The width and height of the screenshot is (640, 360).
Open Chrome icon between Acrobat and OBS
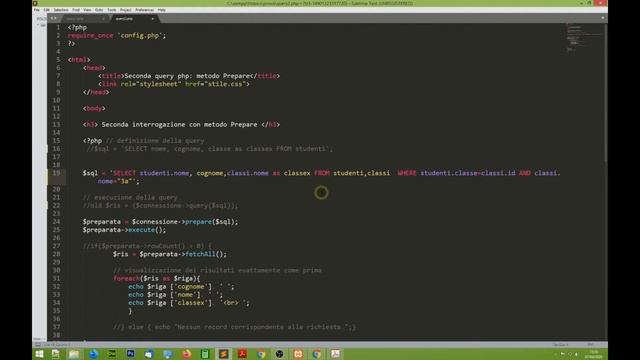(x=261, y=354)
